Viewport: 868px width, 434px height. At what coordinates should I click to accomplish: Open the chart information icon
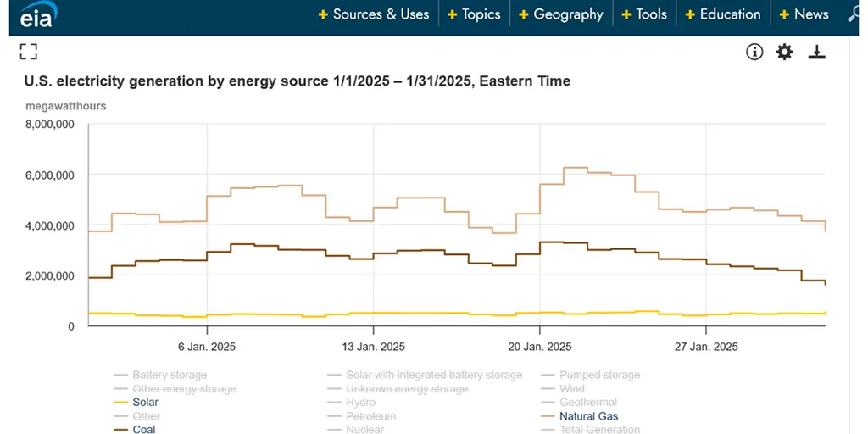(x=754, y=53)
